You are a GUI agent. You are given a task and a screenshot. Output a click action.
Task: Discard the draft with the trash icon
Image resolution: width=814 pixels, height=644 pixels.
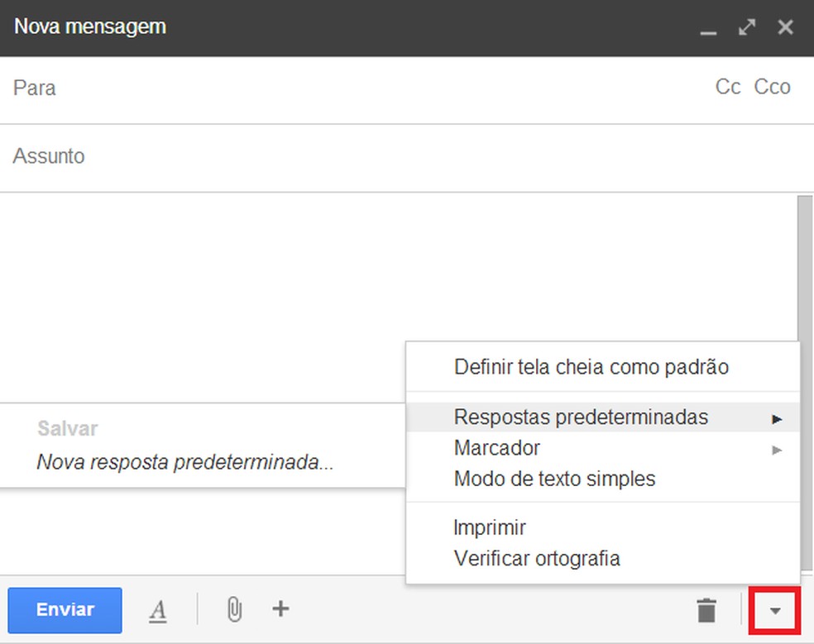[706, 609]
